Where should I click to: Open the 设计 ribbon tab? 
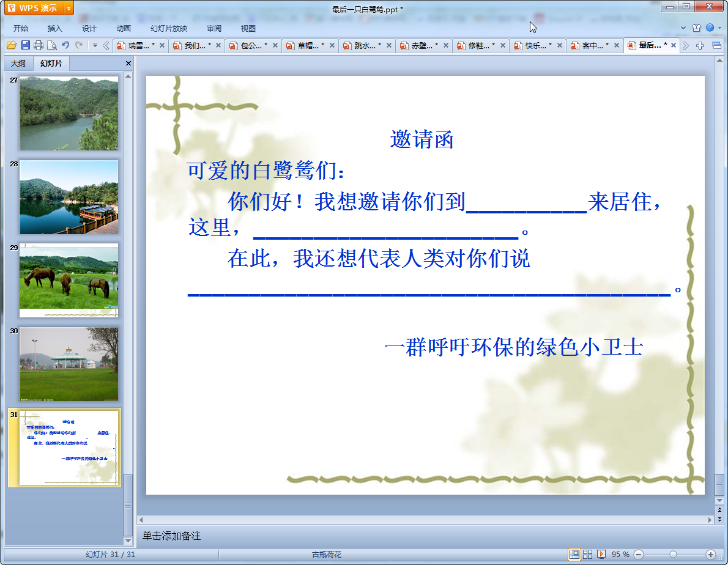89,29
